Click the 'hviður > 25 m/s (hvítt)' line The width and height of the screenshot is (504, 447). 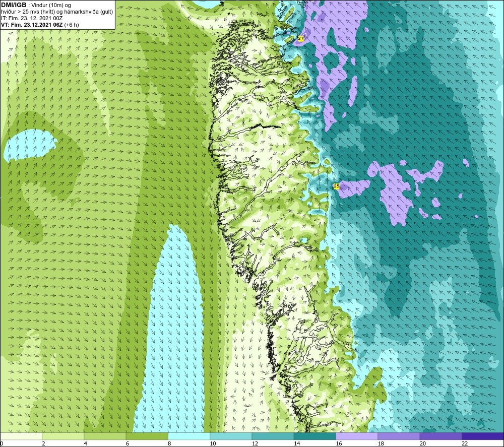(28, 12)
